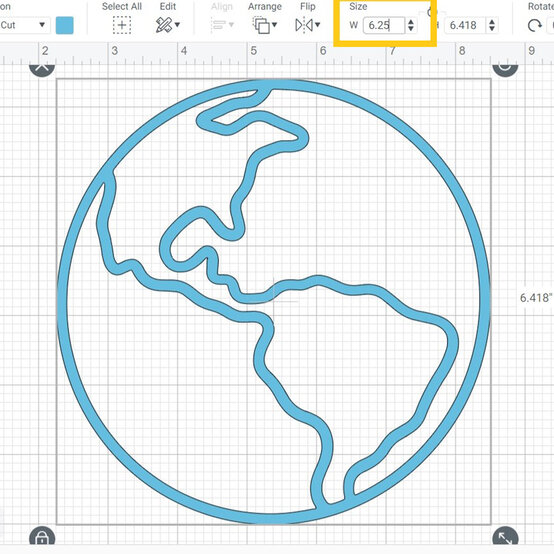Click the width field showing 6.25
554x554 pixels.
pyautogui.click(x=384, y=25)
